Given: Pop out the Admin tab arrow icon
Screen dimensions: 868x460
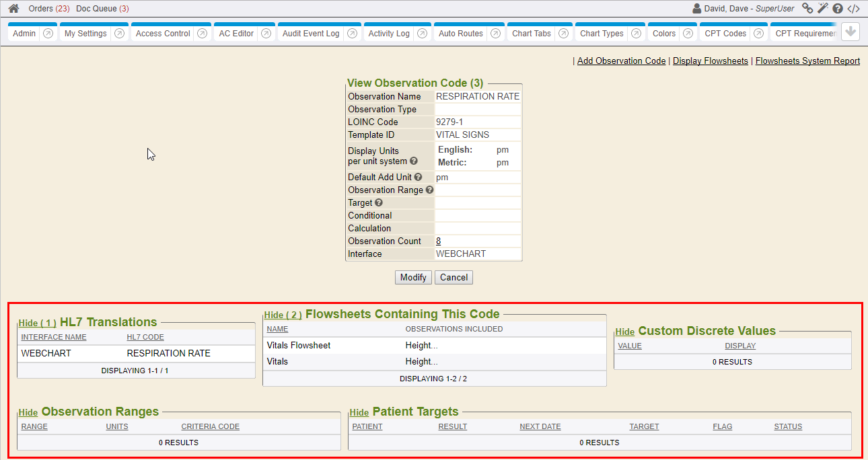Looking at the screenshot, I should click(x=48, y=34).
